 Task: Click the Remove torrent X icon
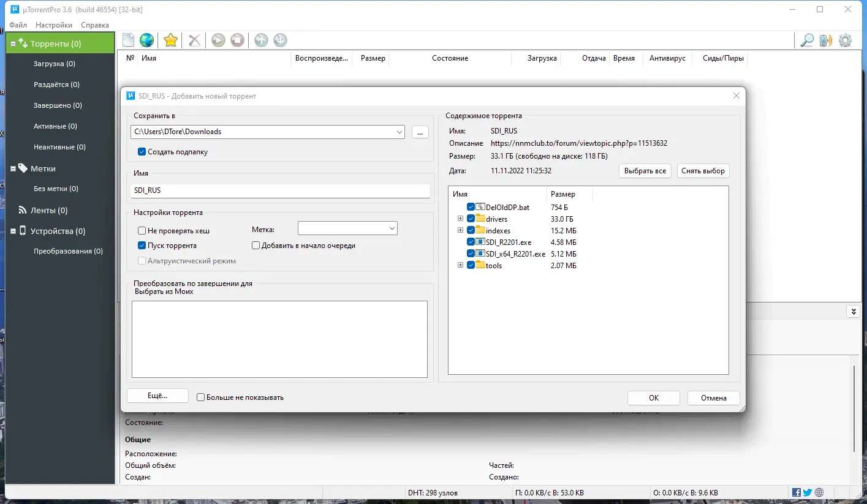tap(194, 40)
